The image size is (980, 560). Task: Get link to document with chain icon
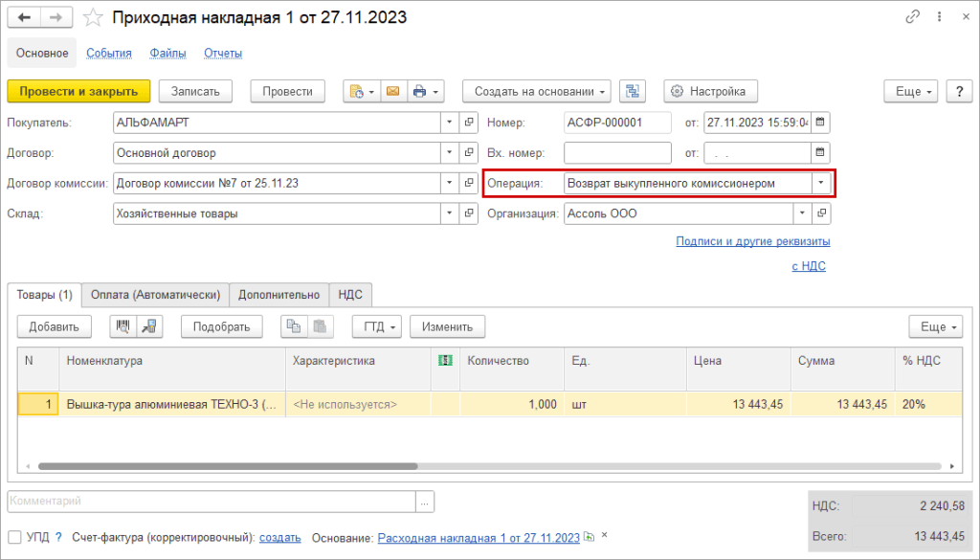click(912, 17)
